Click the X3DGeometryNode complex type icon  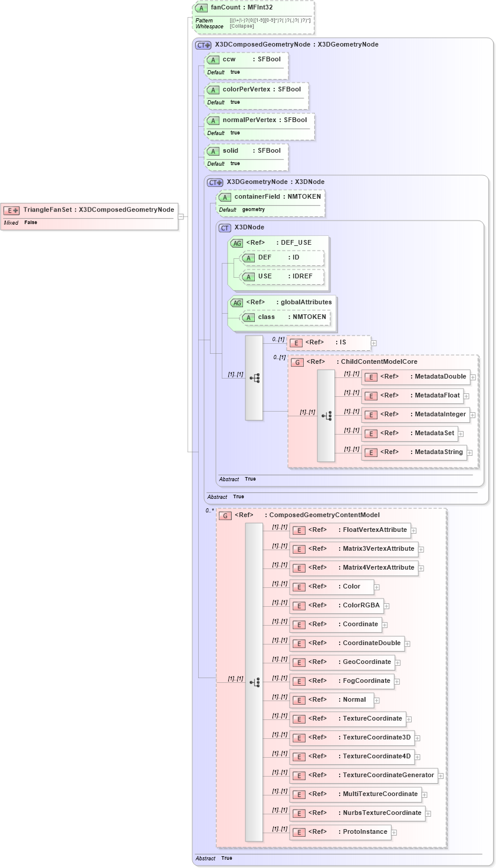(215, 182)
